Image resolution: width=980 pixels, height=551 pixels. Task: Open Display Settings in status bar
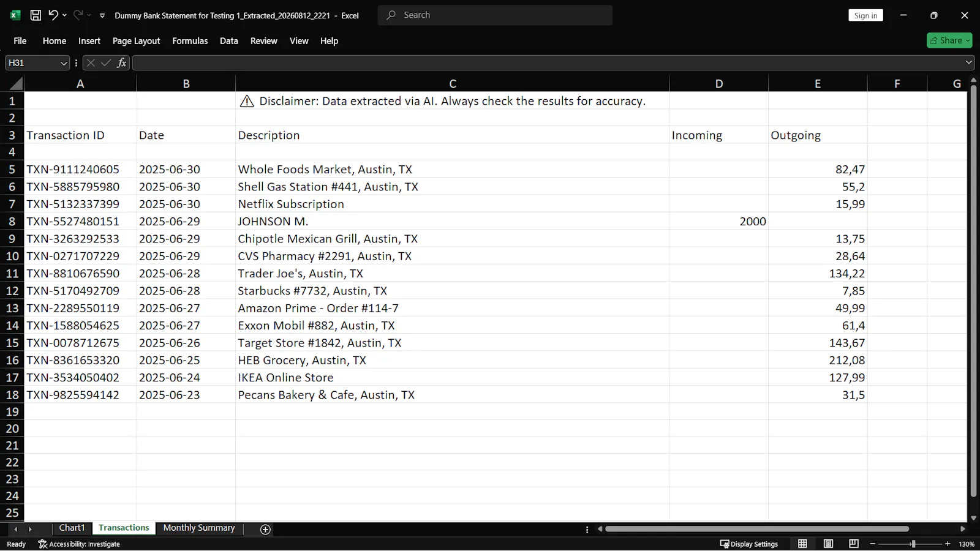click(748, 544)
